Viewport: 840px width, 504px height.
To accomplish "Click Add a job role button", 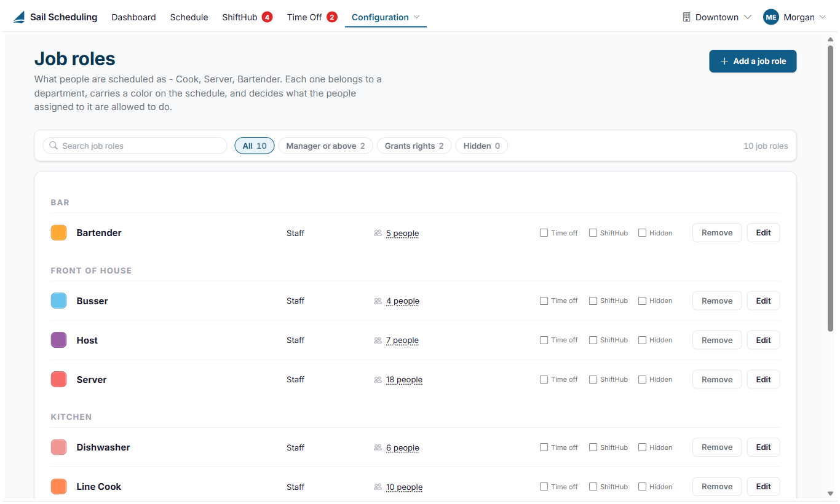I will coord(753,61).
